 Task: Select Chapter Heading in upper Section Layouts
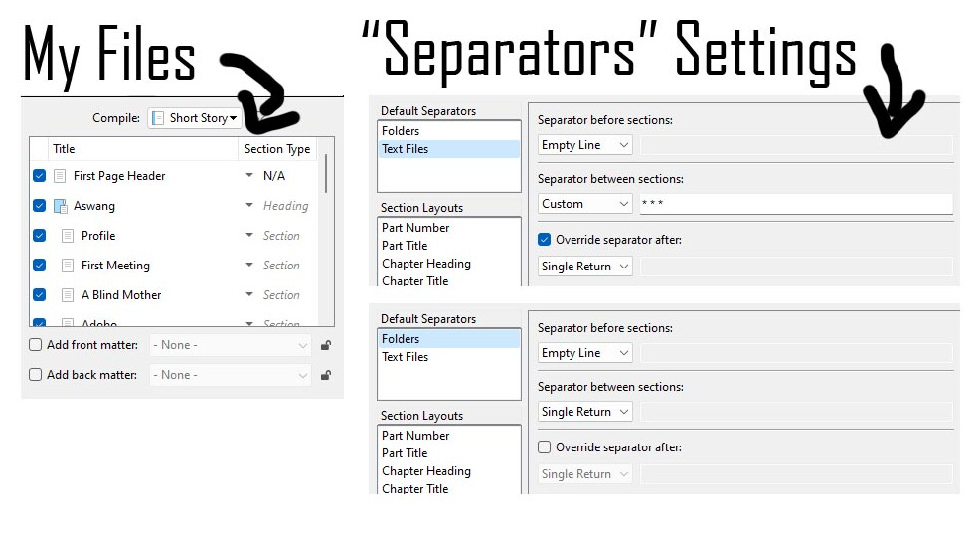[x=426, y=264]
